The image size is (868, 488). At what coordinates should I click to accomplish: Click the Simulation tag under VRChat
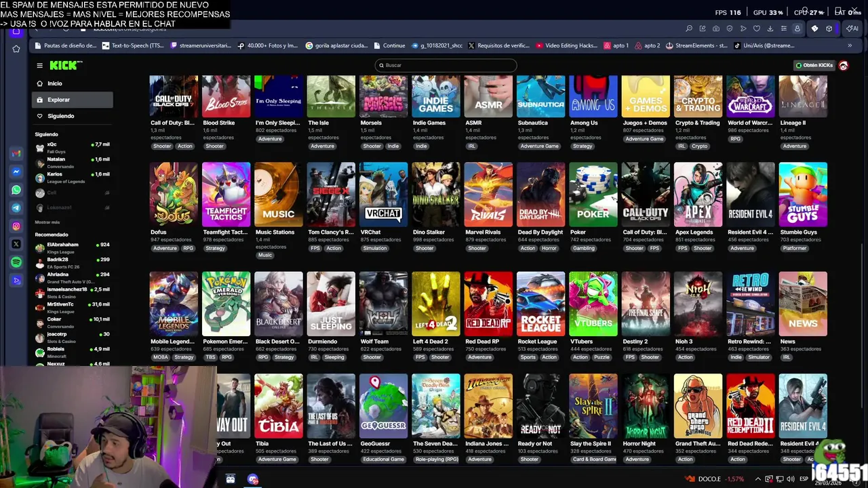coord(374,248)
